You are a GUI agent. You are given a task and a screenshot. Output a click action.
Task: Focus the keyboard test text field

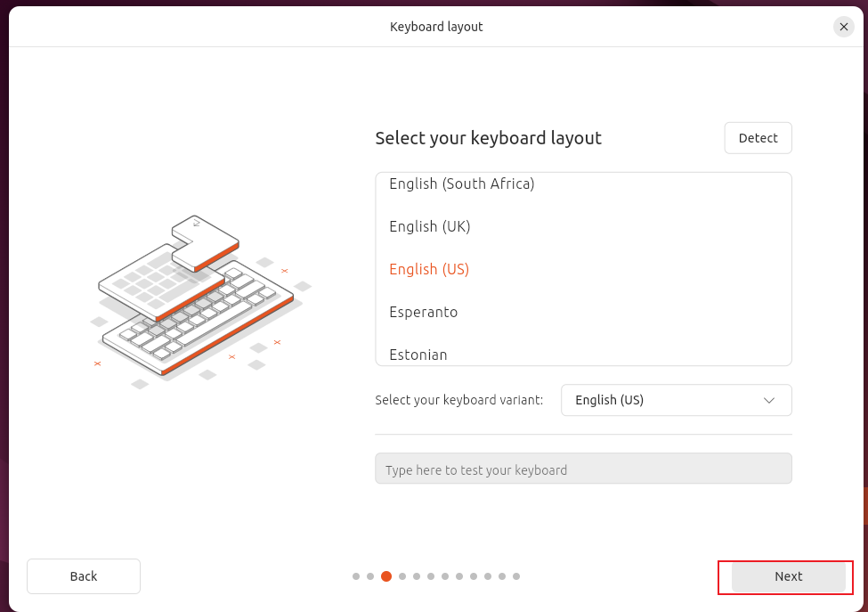point(583,469)
